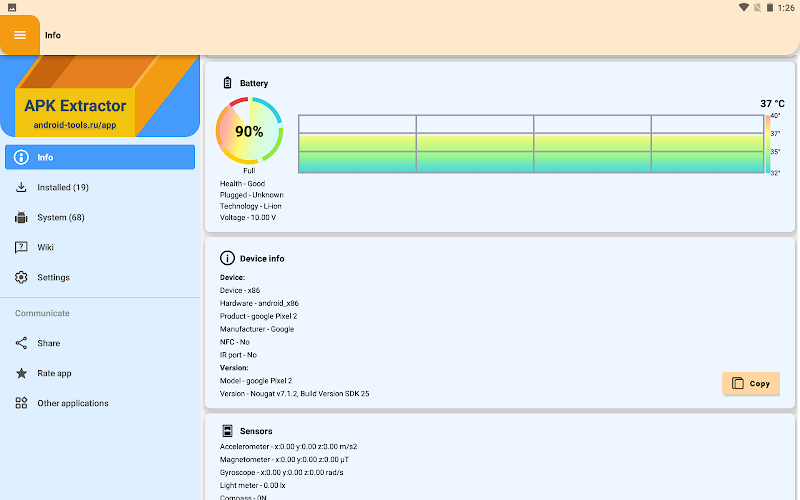
Task: Click the Accelerometer reading line
Action: [288, 446]
